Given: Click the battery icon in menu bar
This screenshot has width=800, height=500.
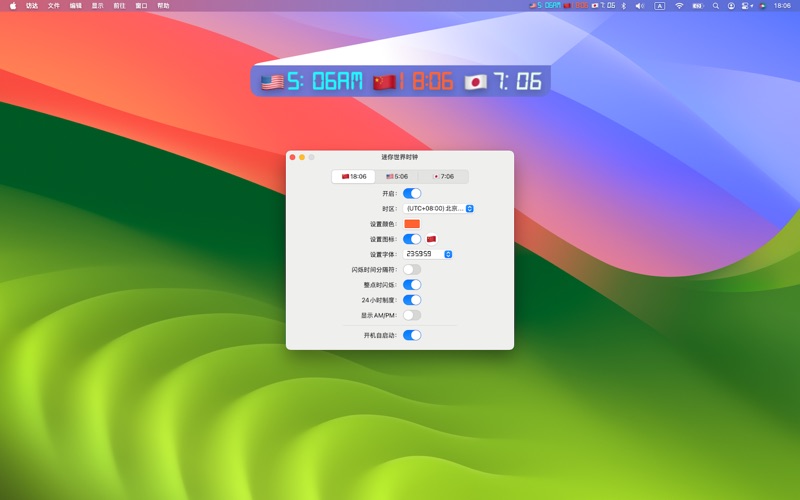Looking at the screenshot, I should pyautogui.click(x=698, y=6).
